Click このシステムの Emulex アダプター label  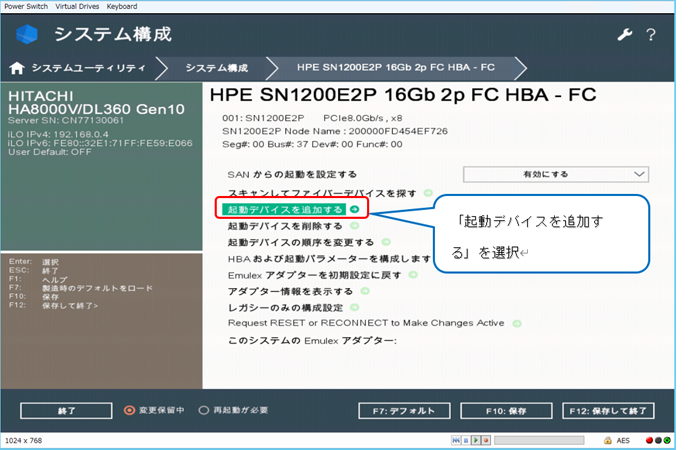(x=312, y=341)
